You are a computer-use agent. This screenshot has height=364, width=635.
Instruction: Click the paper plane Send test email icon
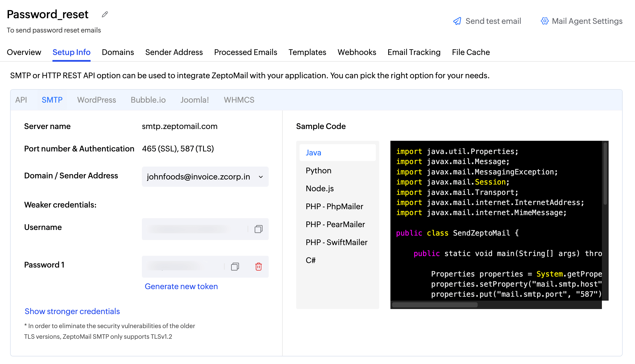[457, 21]
